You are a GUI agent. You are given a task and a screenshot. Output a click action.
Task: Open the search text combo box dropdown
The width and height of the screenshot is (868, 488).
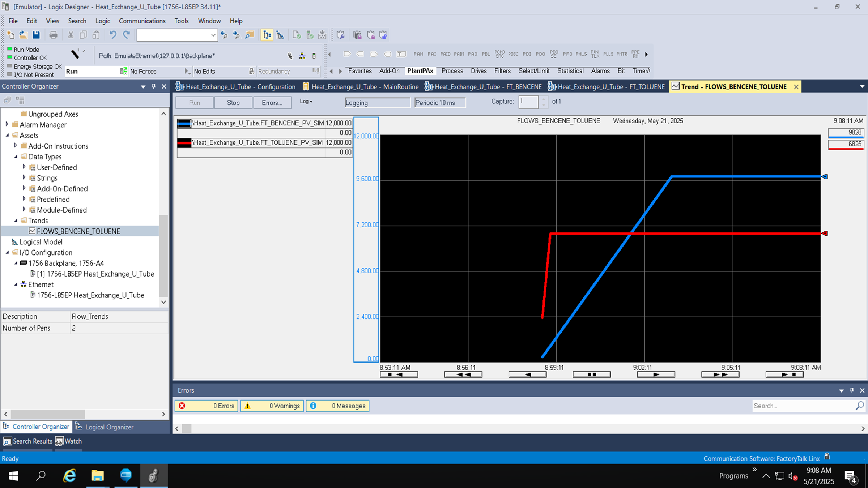point(213,35)
